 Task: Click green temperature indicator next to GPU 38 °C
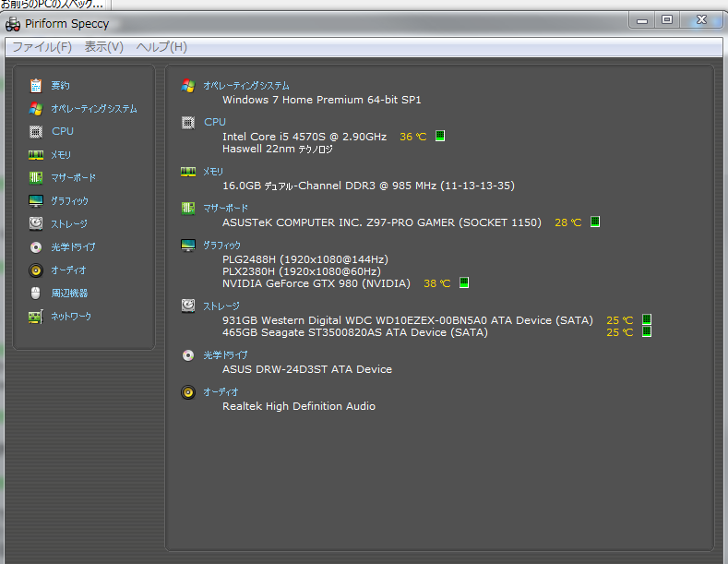click(x=464, y=282)
